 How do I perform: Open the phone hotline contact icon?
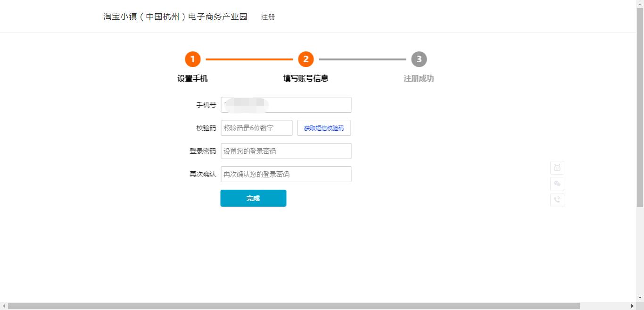coord(557,200)
